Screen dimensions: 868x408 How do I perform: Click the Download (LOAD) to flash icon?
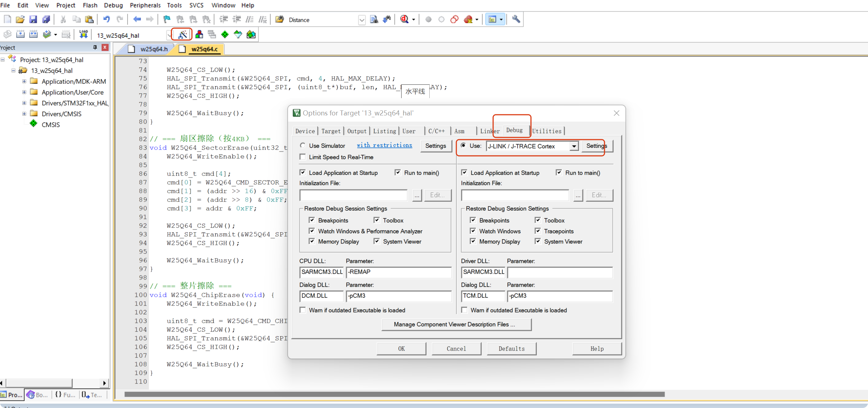point(84,35)
